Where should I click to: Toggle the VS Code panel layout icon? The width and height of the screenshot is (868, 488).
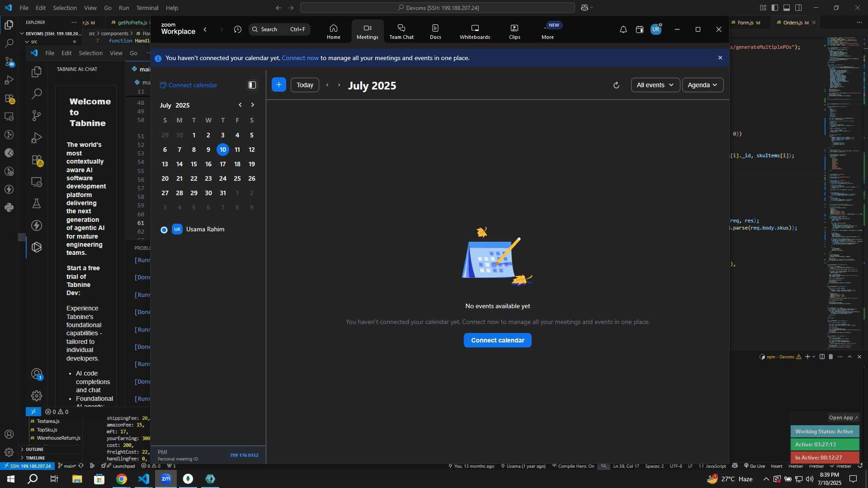click(787, 8)
